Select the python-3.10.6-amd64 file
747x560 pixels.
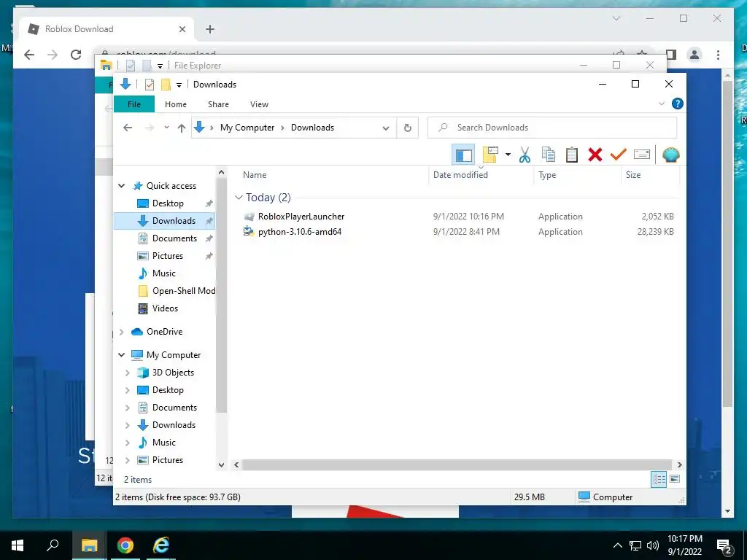300,232
